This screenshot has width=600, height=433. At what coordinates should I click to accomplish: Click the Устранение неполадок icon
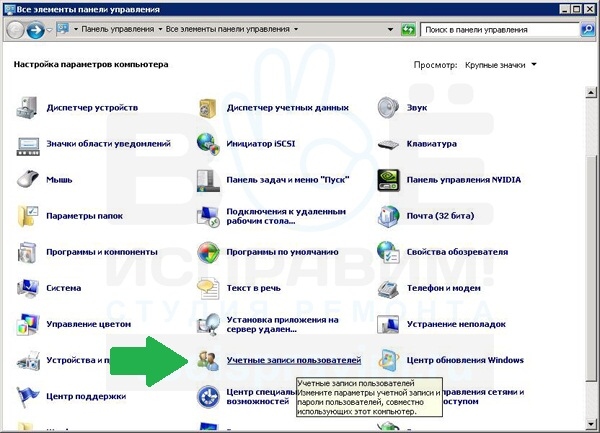[x=388, y=324]
